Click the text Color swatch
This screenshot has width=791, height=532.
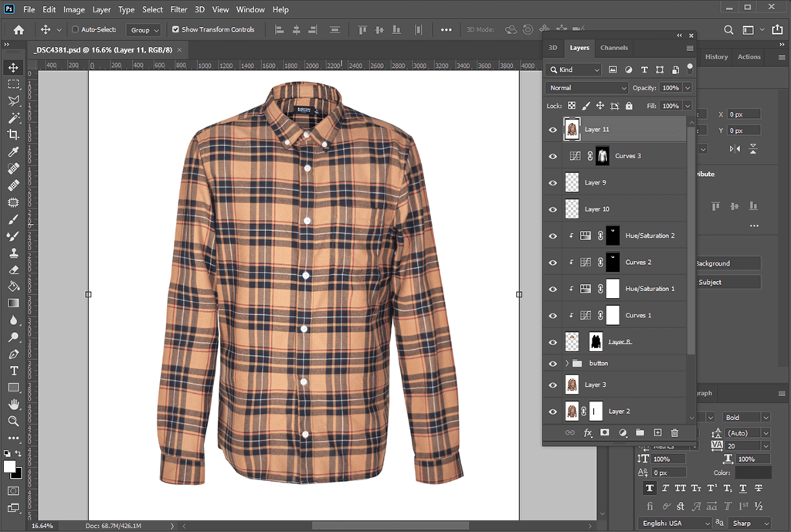coord(752,473)
